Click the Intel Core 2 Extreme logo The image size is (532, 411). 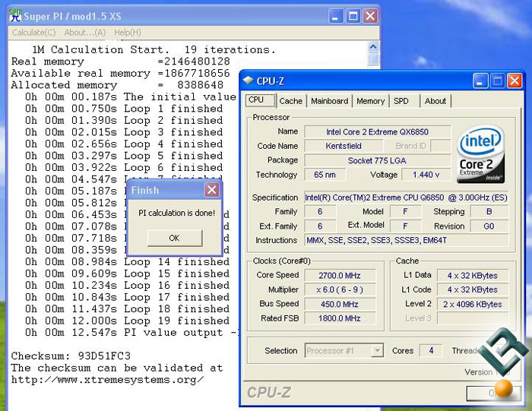(481, 154)
